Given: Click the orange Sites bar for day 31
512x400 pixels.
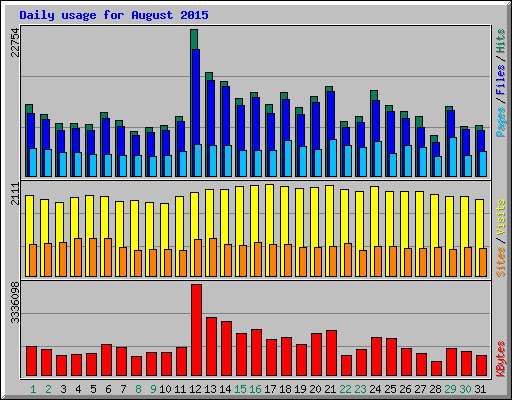Looking at the screenshot, I should click(483, 262).
